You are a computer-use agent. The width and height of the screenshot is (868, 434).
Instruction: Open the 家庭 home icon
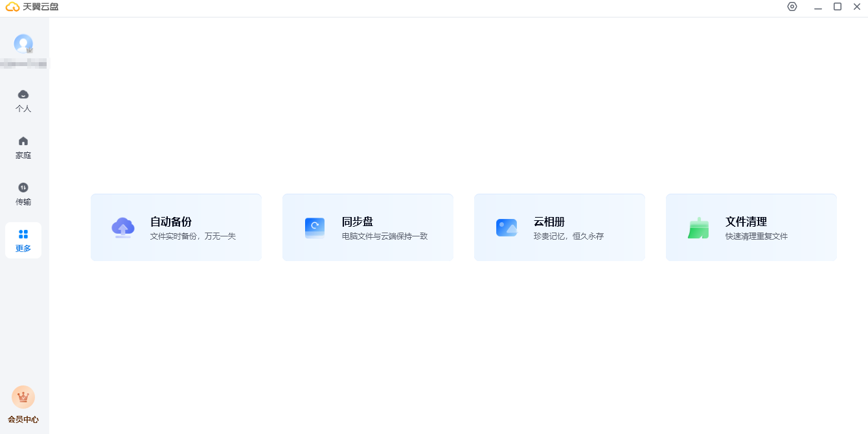tap(23, 141)
